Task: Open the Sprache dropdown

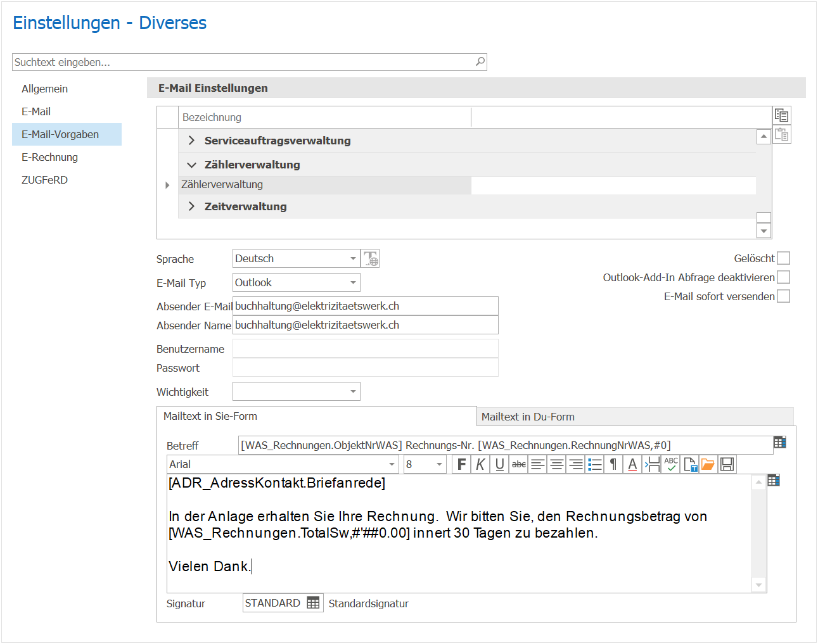Action: [x=353, y=258]
